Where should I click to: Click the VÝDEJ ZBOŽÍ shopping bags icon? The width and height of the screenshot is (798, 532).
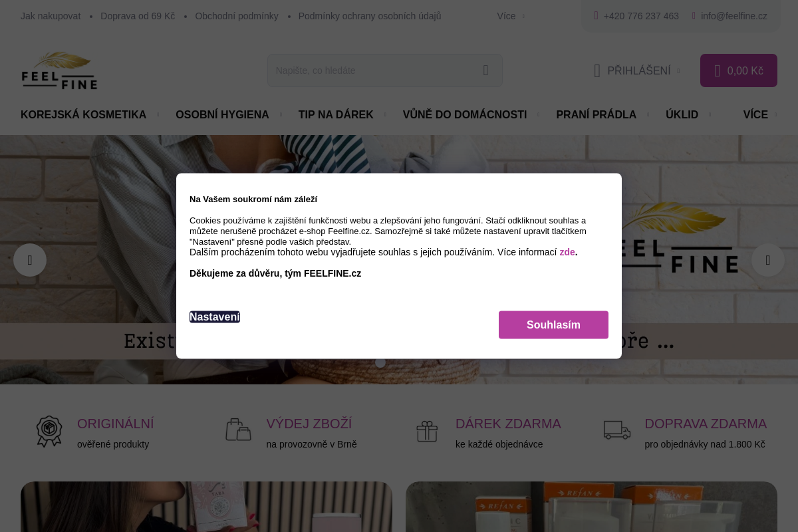tap(238, 430)
